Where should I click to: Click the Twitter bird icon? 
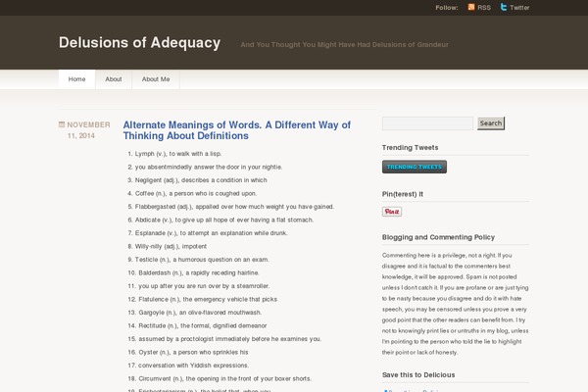coord(504,7)
